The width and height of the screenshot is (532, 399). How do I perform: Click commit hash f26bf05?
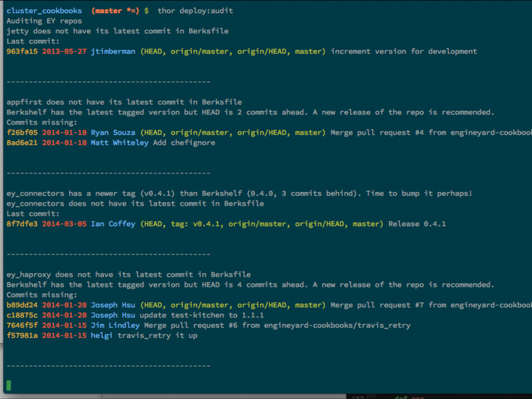click(x=22, y=132)
